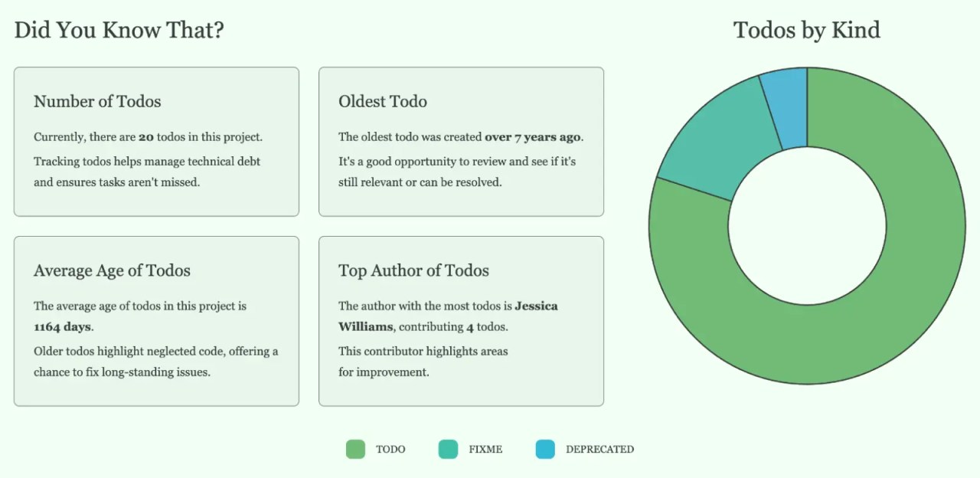The image size is (980, 478).
Task: Click the blue DEPRECATED legend swatch
Action: (545, 450)
